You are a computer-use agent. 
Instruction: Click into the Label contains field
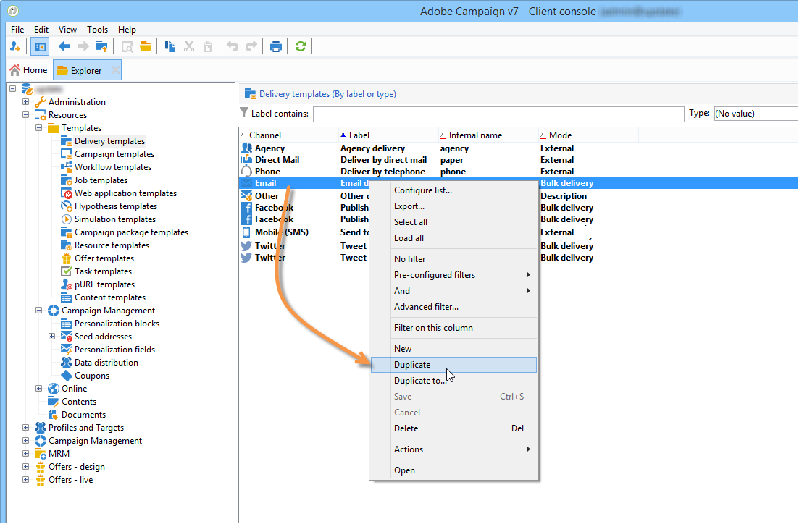tap(498, 114)
